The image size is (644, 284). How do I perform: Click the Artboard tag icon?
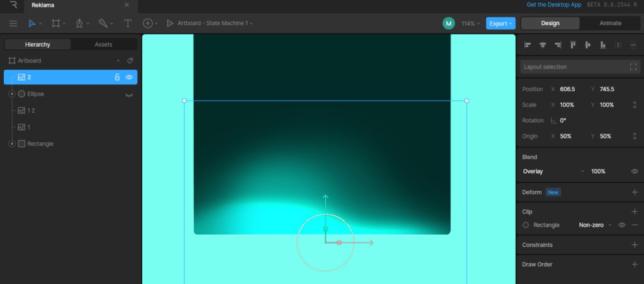pyautogui.click(x=130, y=60)
